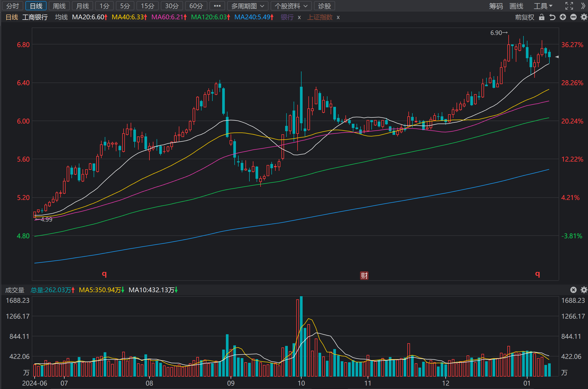Click the 均线 moving average label
Screen dimensions: 588x389
click(x=61, y=17)
